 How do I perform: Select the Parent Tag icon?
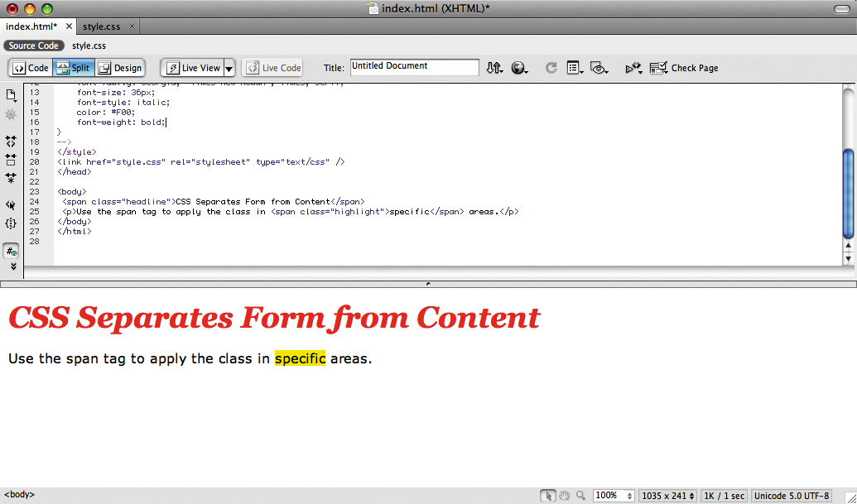11,204
